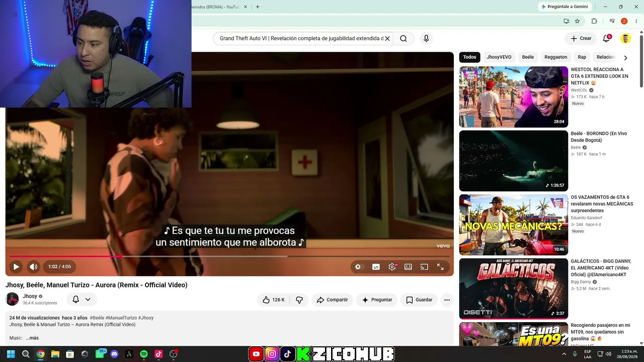Open Chrome media controls icon
This screenshot has height=362, width=644.
[x=612, y=21]
